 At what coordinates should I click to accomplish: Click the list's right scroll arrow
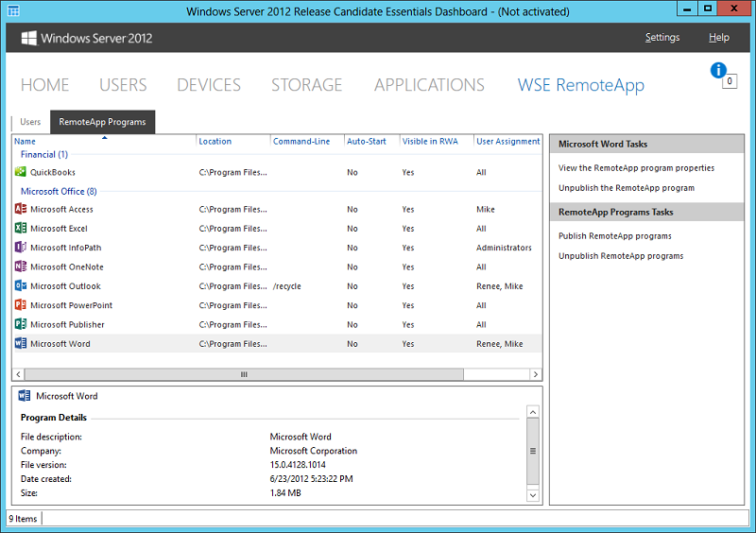(x=536, y=374)
